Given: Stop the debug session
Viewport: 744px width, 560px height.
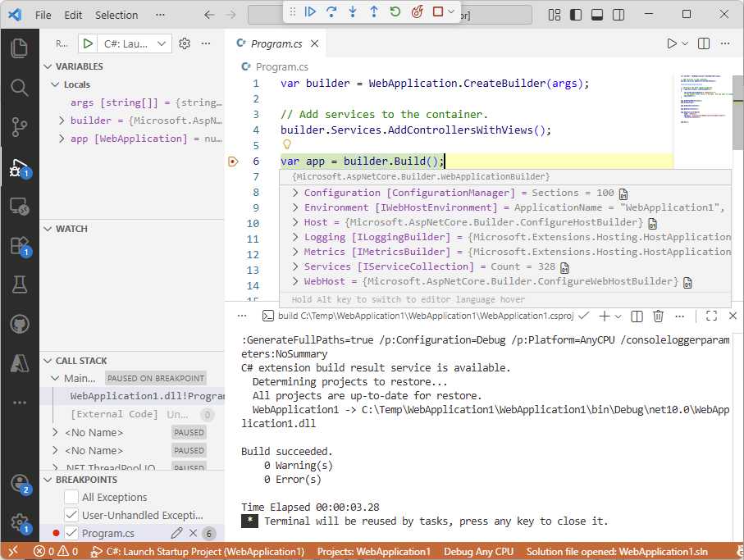Looking at the screenshot, I should (438, 11).
